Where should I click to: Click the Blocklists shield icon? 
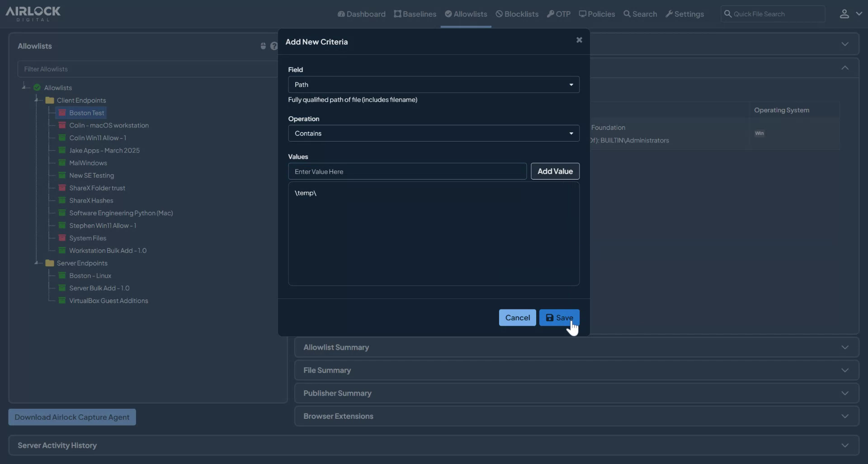click(498, 14)
